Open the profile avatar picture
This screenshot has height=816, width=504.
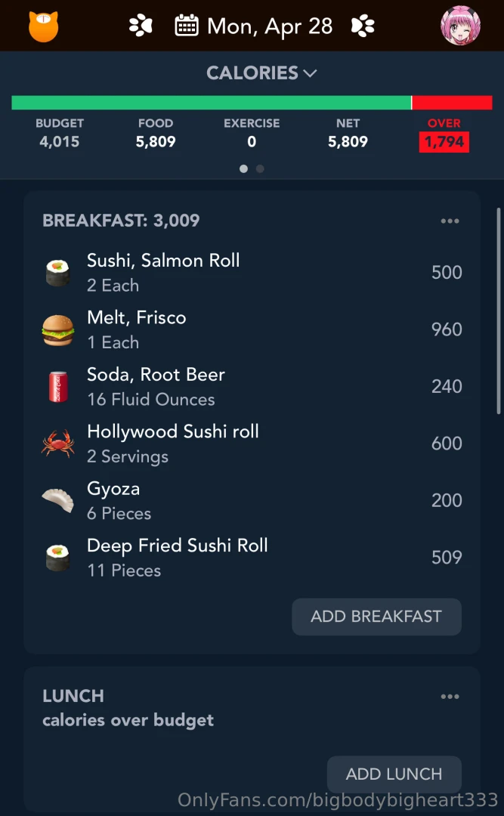460,26
